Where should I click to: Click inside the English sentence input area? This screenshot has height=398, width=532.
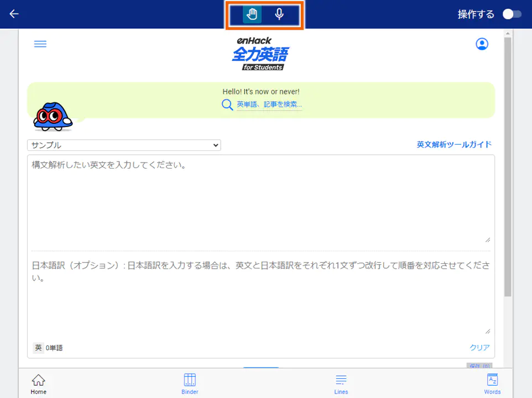coord(260,199)
